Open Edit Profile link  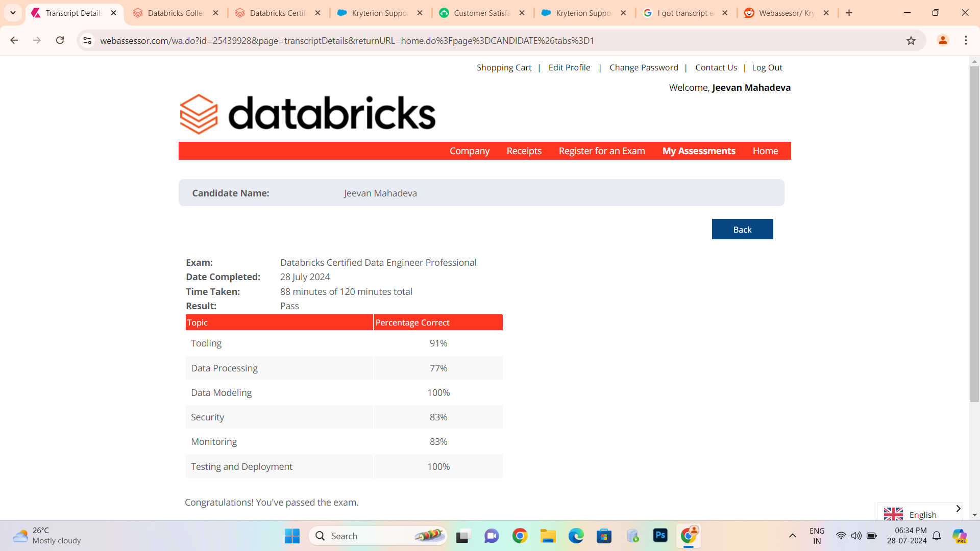[x=569, y=67]
